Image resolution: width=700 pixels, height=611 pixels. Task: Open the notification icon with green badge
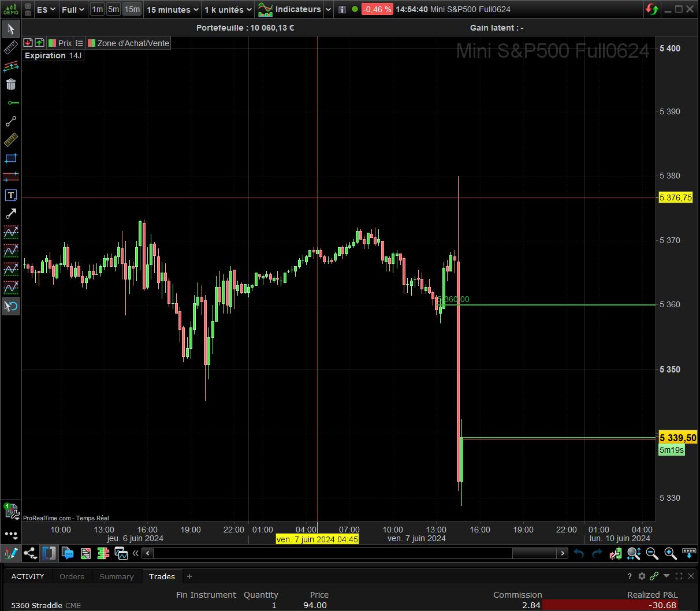pos(10,510)
